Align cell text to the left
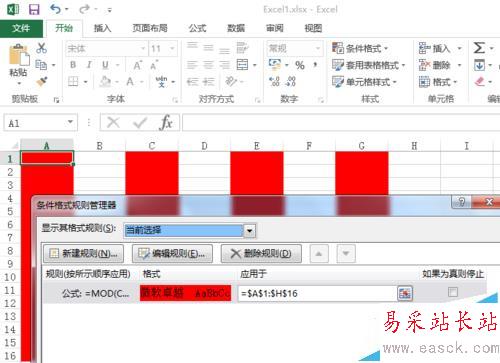 [192, 65]
